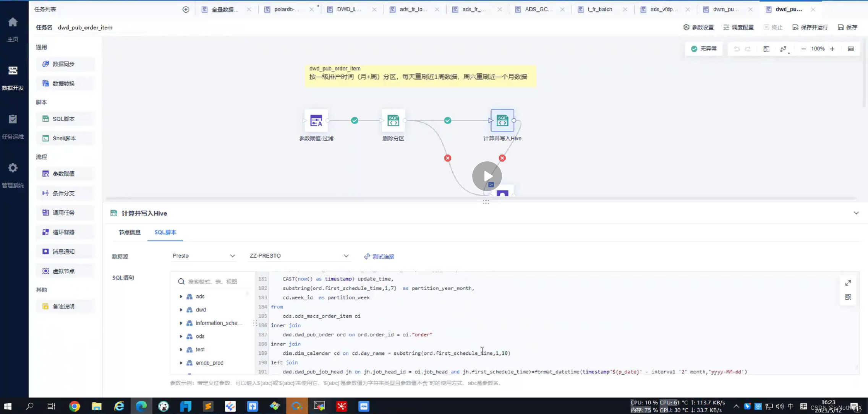Click the 删除分区 SQL node on canvas

click(393, 121)
